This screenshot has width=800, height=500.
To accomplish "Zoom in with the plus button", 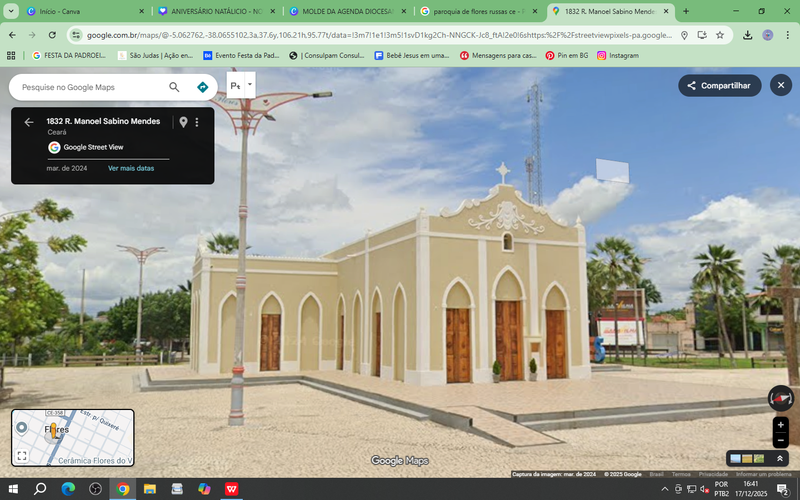I will [781, 425].
